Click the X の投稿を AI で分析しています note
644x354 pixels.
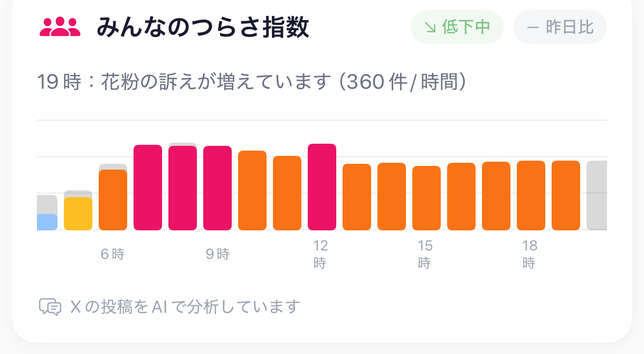185,306
